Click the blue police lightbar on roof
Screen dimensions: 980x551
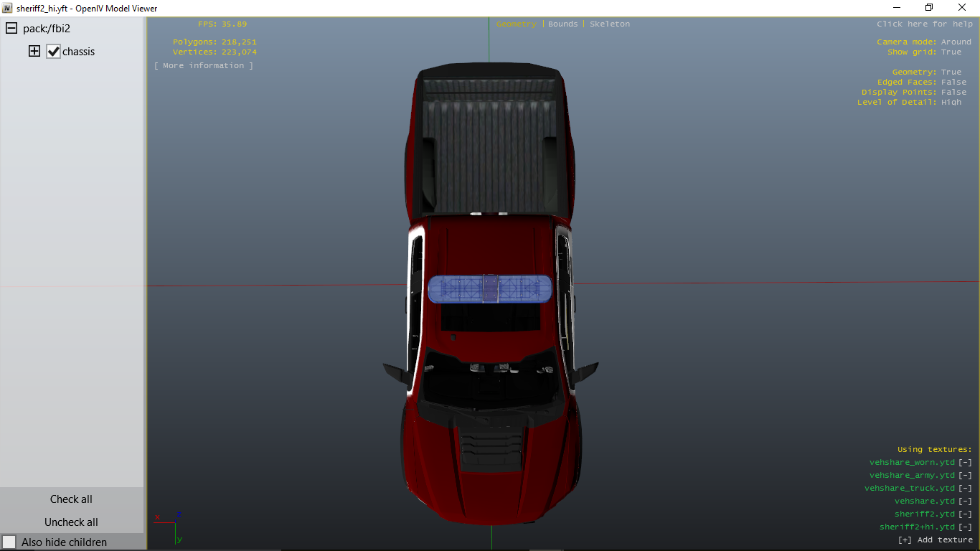tap(490, 288)
